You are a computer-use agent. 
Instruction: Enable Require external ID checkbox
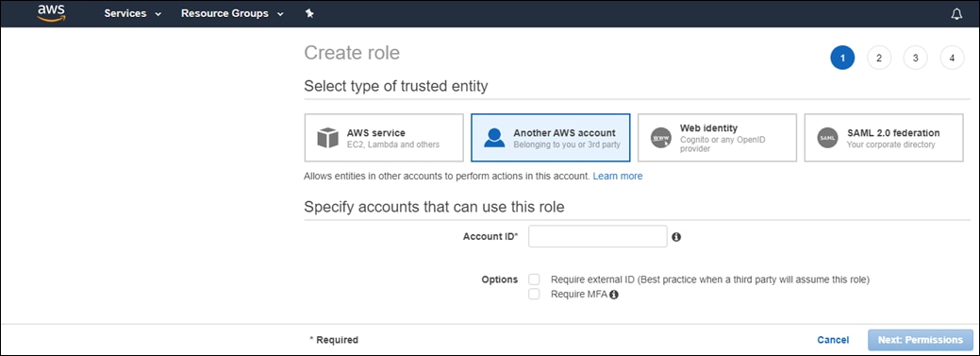click(x=534, y=280)
